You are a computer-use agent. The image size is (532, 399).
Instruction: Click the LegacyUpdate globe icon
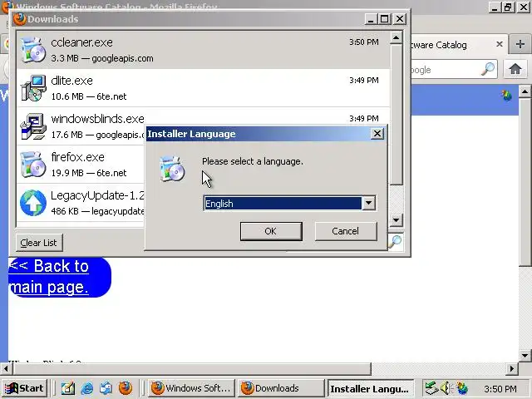pos(33,203)
